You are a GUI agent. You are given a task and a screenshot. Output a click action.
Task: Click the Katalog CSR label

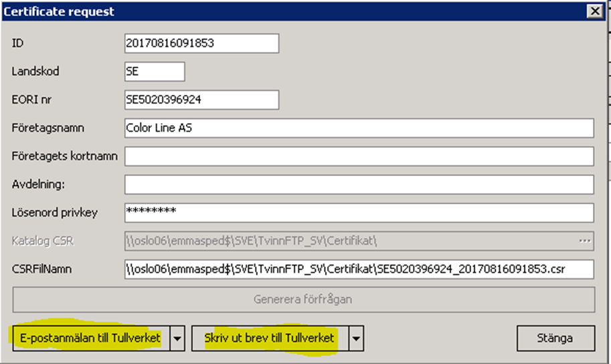tap(42, 242)
